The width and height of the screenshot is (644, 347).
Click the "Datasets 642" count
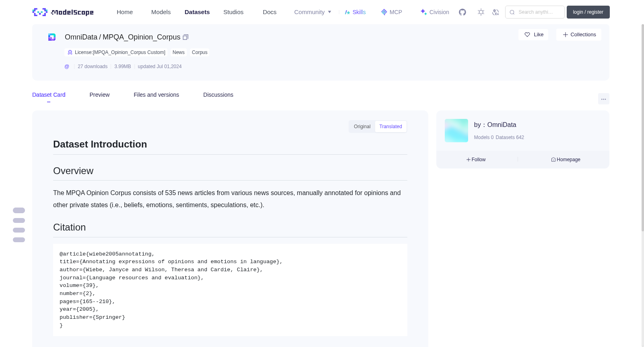pyautogui.click(x=510, y=137)
